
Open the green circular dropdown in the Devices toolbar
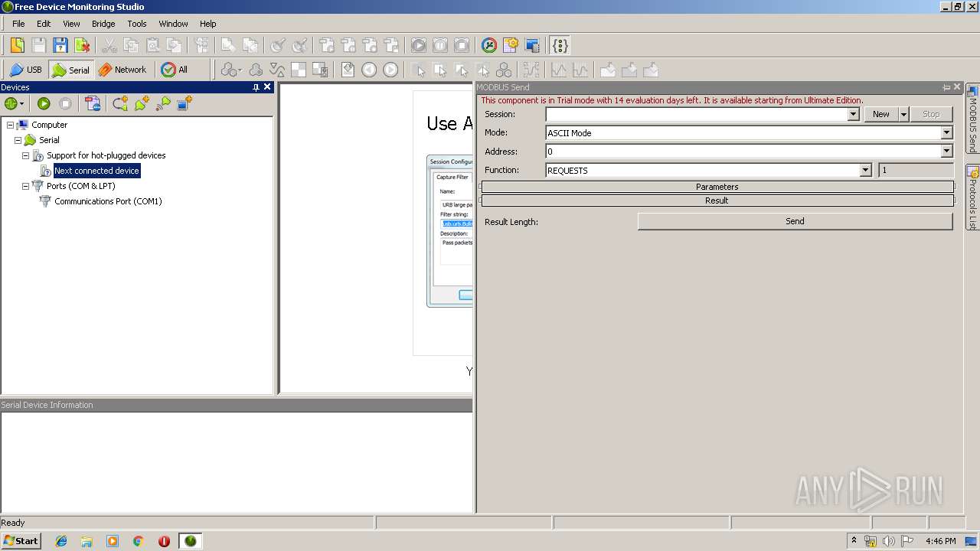coord(14,103)
